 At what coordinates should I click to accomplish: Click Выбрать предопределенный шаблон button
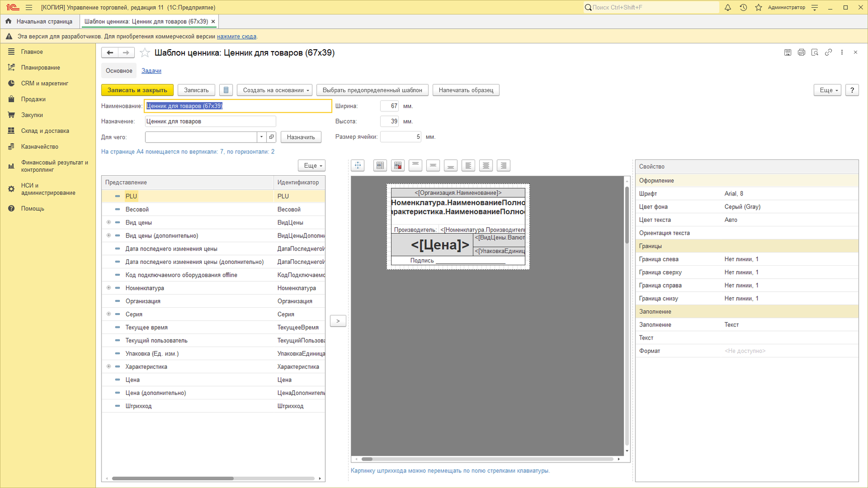click(372, 90)
